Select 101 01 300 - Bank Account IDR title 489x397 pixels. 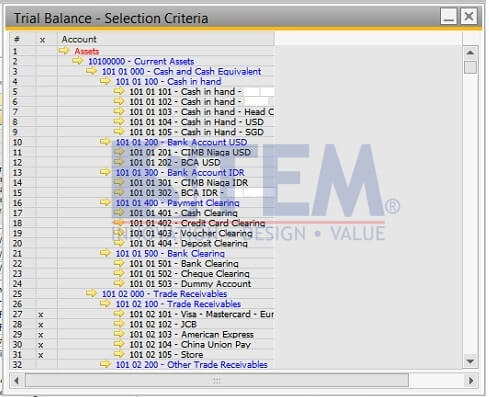[180, 172]
